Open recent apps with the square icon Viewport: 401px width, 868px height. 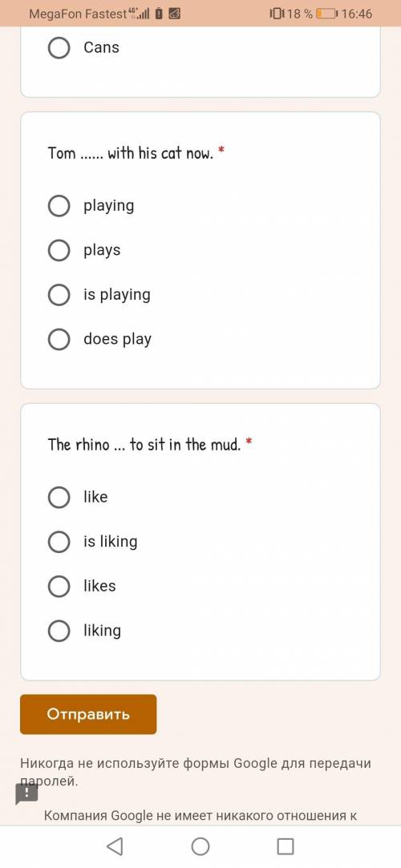tap(286, 846)
